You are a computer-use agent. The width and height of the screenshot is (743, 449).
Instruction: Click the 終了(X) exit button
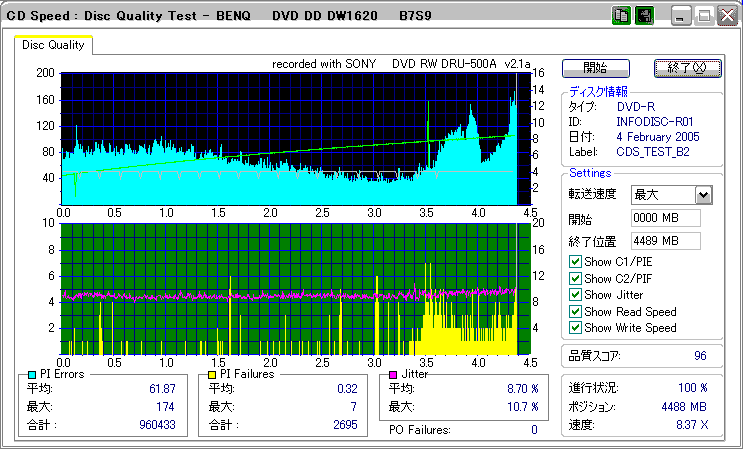click(686, 68)
